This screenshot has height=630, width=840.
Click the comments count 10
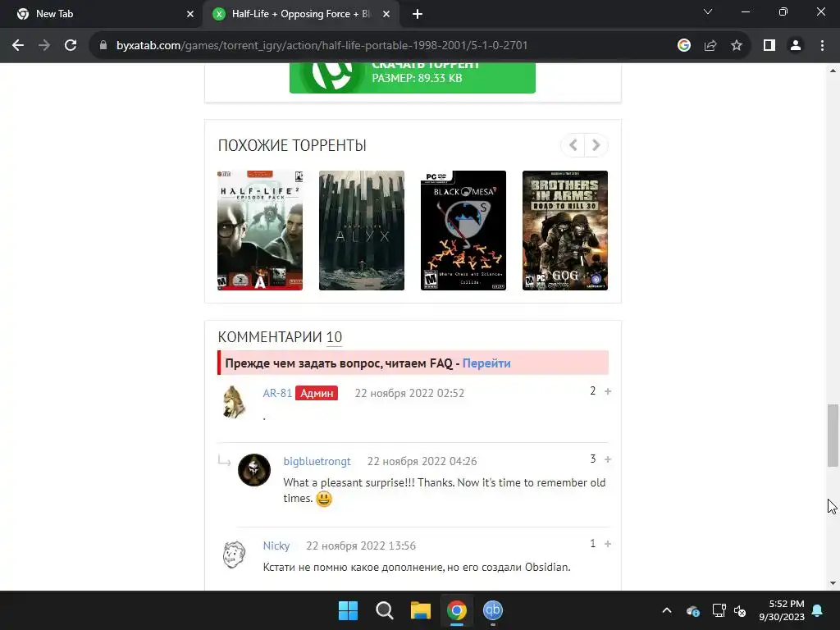334,337
